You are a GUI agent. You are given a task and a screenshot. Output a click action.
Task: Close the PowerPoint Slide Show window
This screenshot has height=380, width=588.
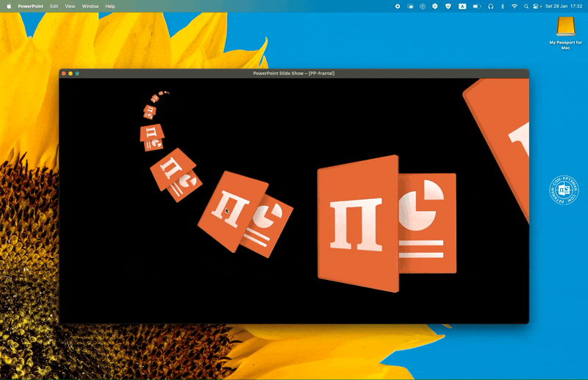tap(64, 74)
